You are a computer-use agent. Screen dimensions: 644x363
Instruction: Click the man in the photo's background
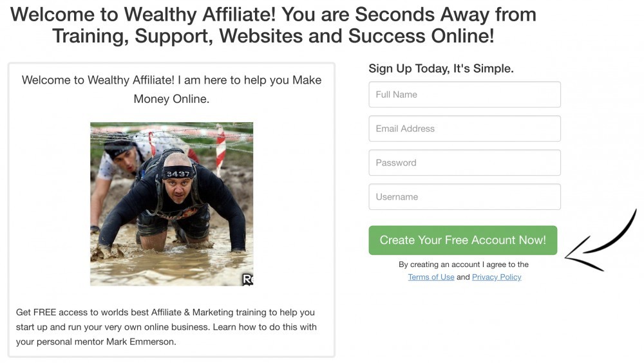click(123, 160)
